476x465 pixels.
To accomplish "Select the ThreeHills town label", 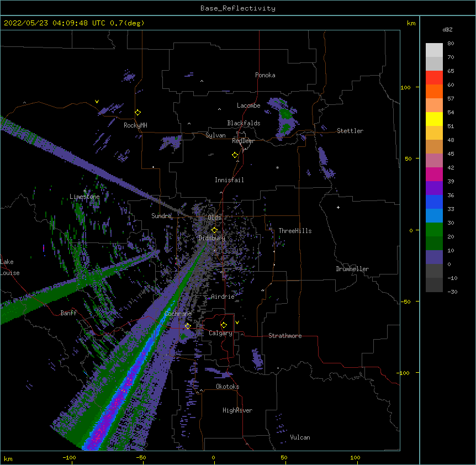I will pos(295,231).
